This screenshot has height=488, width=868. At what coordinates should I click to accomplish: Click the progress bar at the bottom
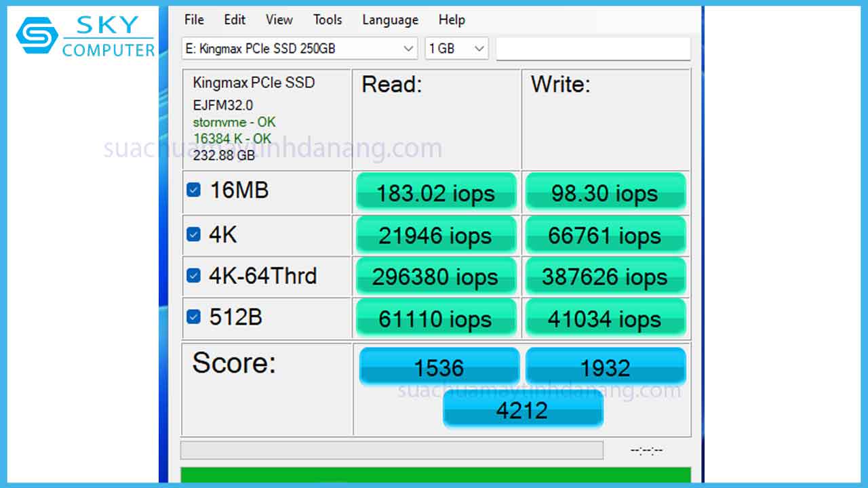click(x=391, y=449)
